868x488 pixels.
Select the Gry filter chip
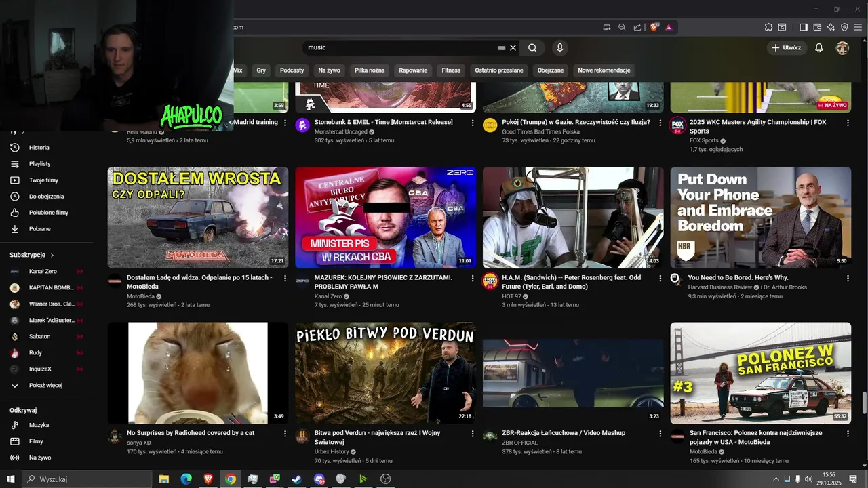coord(261,70)
